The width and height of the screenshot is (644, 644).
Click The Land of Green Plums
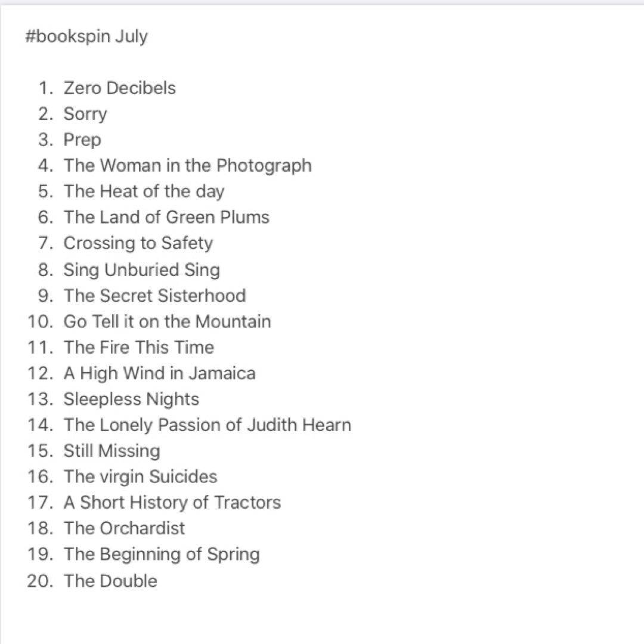click(166, 217)
